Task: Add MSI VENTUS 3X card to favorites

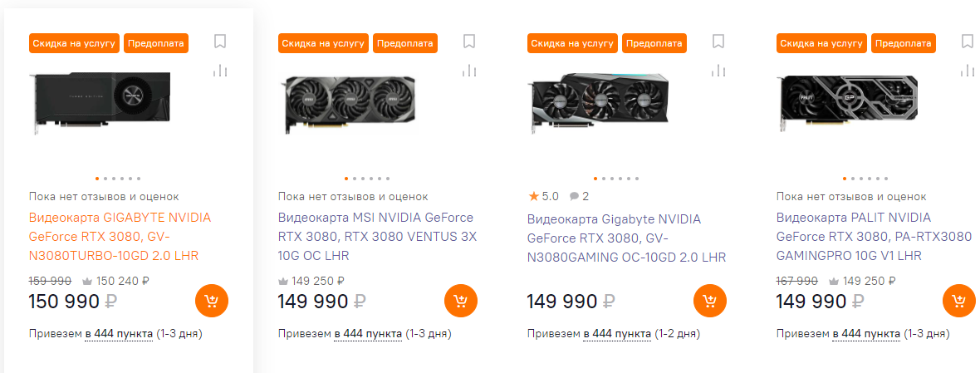Action: [x=469, y=42]
